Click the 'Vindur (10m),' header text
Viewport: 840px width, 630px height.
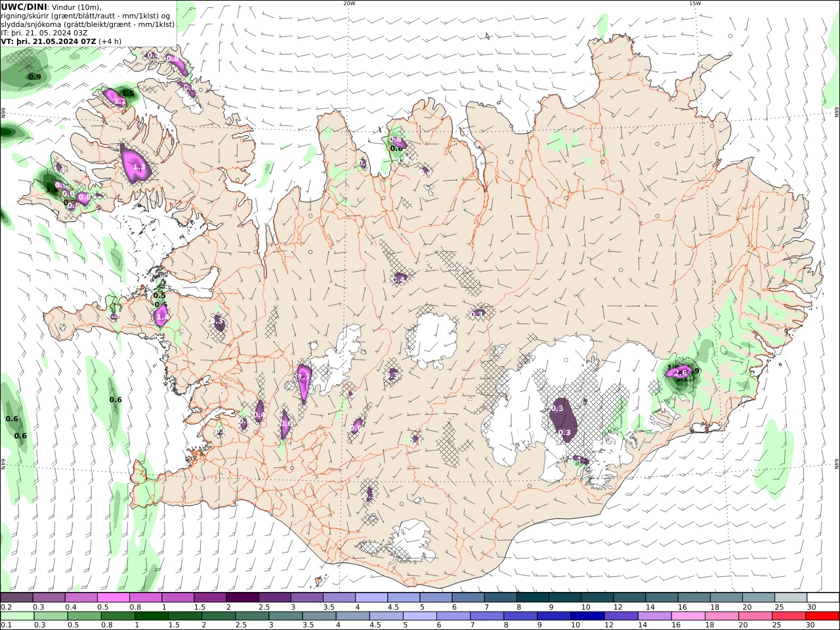pos(76,7)
